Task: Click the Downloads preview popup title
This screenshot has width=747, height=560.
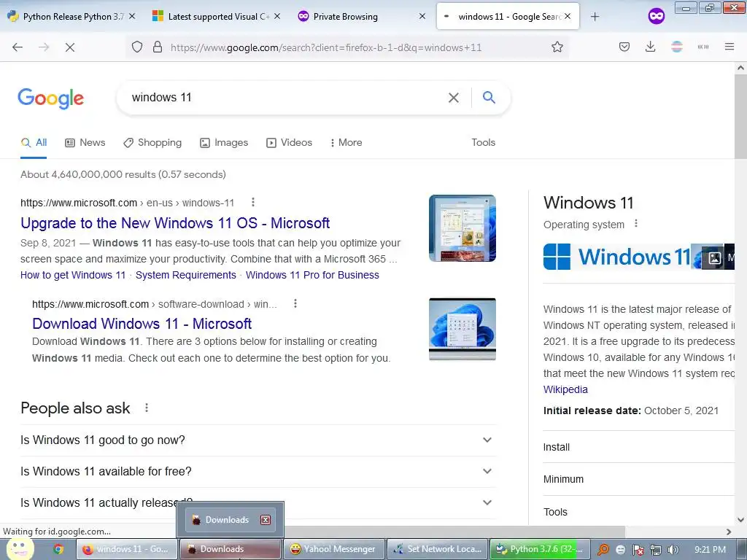Action: click(227, 519)
